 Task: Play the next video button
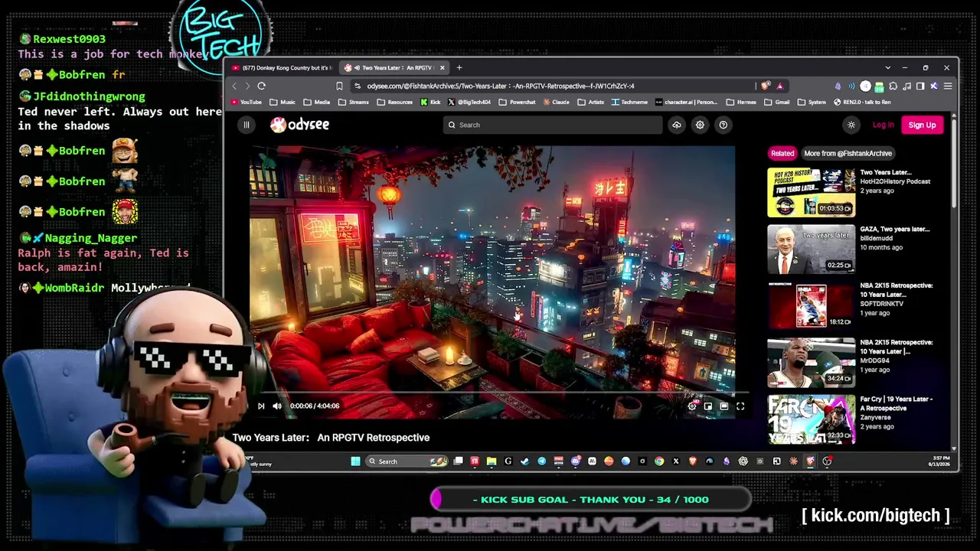point(261,406)
